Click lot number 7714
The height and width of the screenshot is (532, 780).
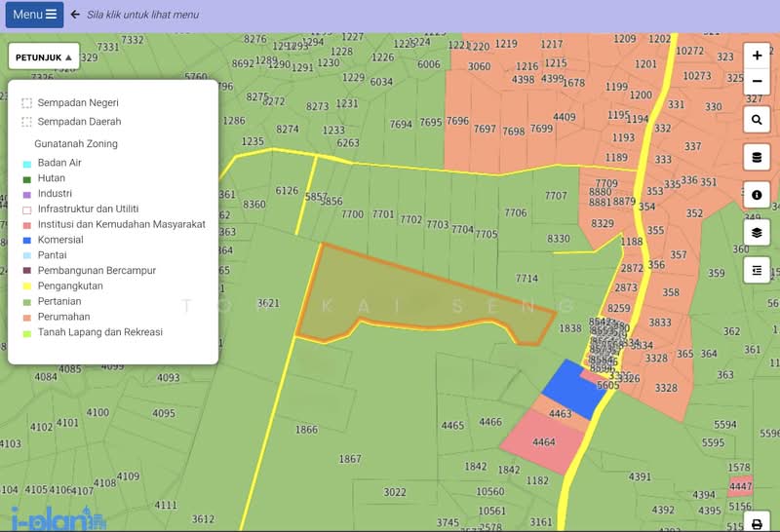[x=526, y=279]
